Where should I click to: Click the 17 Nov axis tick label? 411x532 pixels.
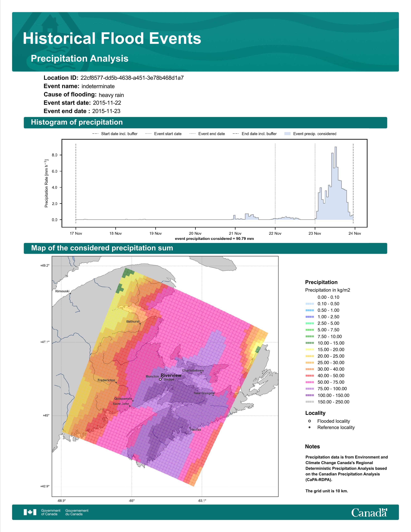[76, 233]
